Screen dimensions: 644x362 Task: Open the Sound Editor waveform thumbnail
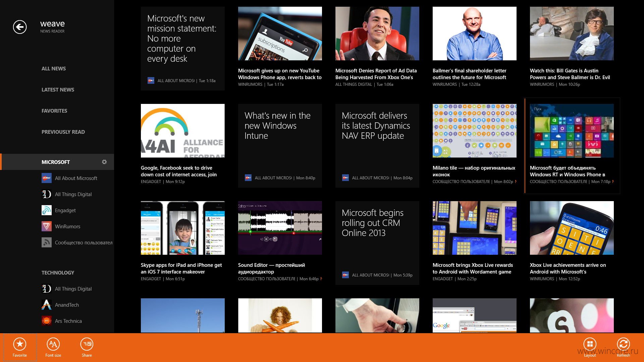[x=280, y=228]
